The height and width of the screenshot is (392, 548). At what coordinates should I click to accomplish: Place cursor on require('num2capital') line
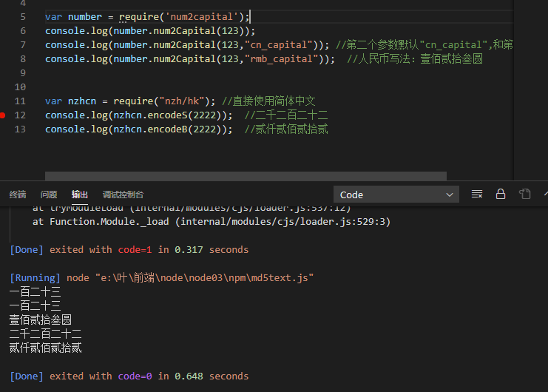click(x=147, y=17)
